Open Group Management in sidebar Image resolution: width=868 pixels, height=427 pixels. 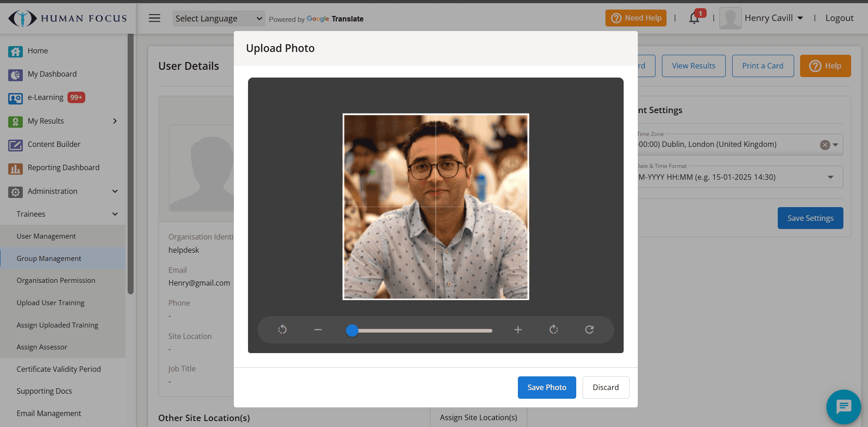(49, 259)
